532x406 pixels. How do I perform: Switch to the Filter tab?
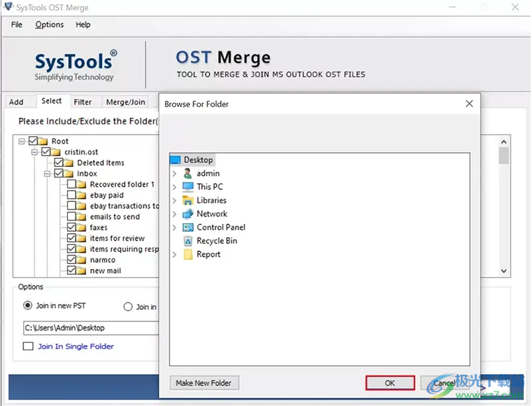pyautogui.click(x=83, y=102)
